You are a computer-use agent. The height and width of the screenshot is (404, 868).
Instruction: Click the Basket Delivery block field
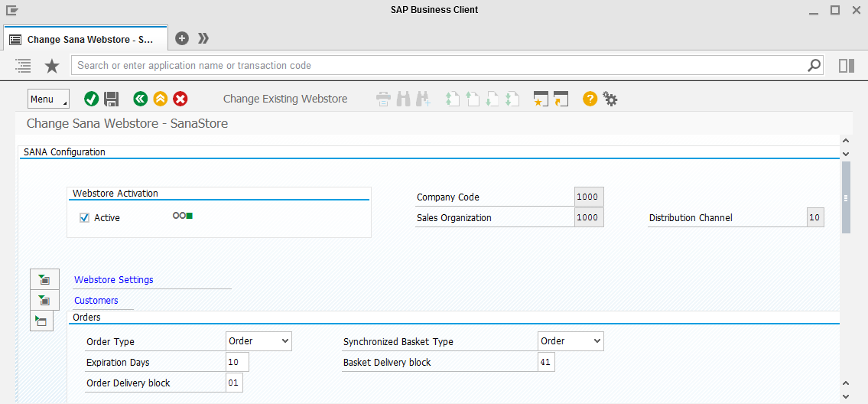546,363
